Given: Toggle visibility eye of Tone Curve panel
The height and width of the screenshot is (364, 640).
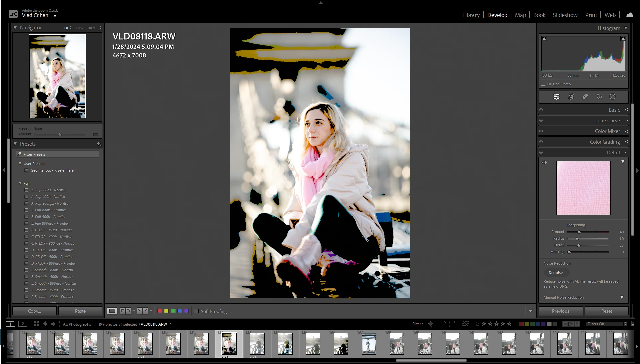Looking at the screenshot, I should pyautogui.click(x=541, y=120).
